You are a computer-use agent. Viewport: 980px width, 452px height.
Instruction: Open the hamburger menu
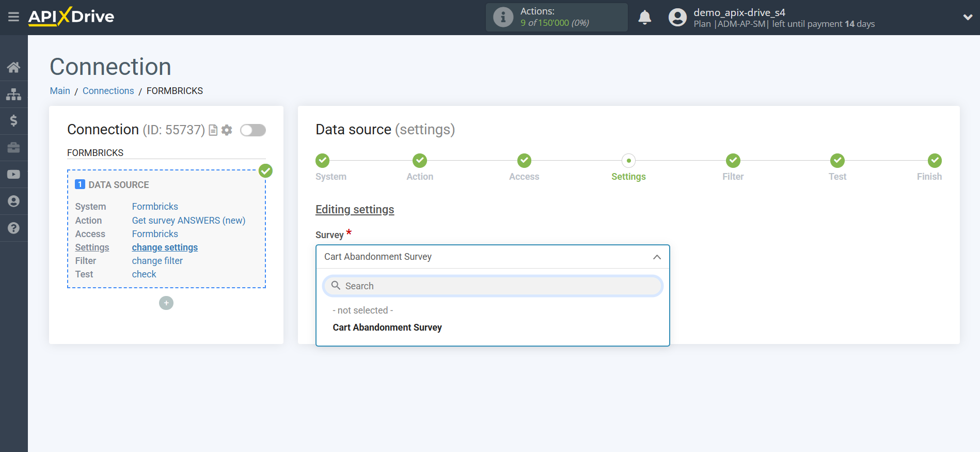point(13,17)
